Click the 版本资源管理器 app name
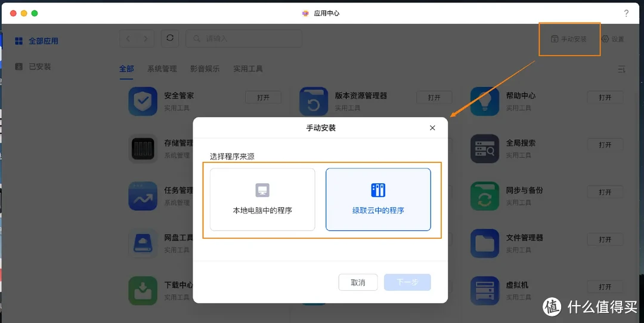 [361, 96]
